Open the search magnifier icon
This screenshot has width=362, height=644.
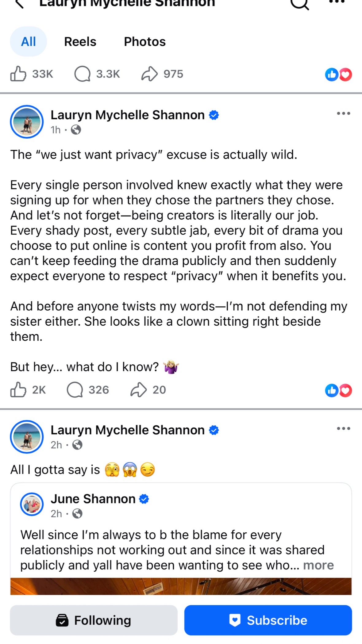click(x=300, y=4)
